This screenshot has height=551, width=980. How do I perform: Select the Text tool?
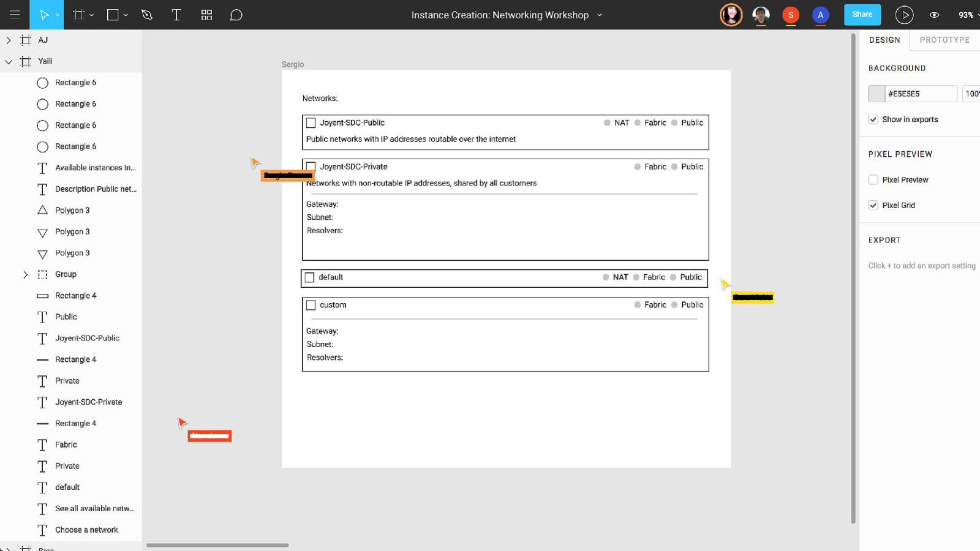pos(176,15)
